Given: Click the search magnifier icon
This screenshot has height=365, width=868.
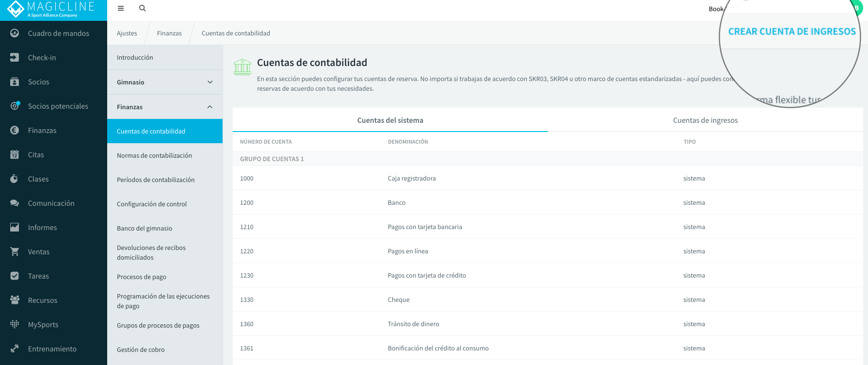Looking at the screenshot, I should click(x=143, y=8).
